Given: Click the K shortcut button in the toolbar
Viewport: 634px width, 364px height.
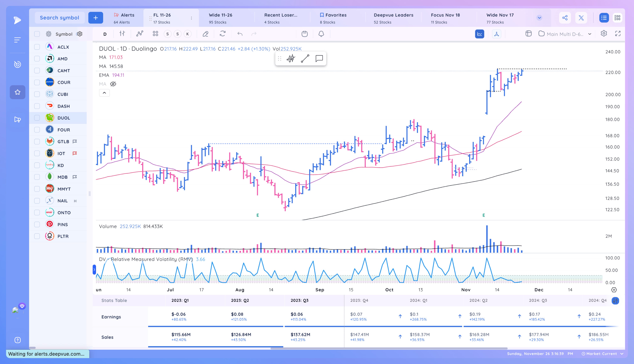Looking at the screenshot, I should (187, 34).
